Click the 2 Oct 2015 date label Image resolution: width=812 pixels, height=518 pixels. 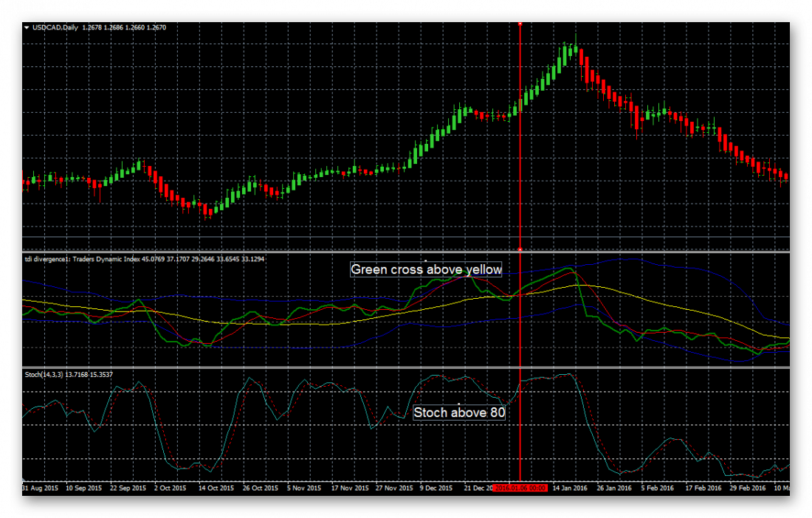coord(170,488)
